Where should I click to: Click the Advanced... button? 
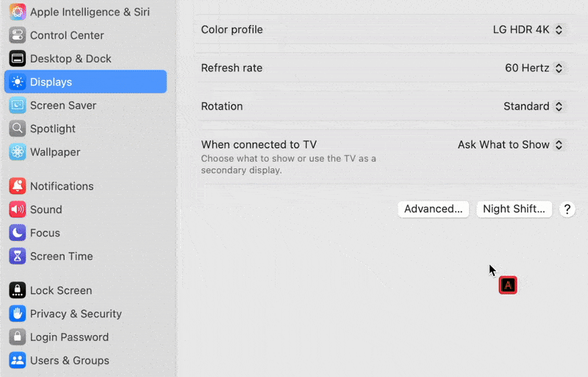tap(434, 209)
